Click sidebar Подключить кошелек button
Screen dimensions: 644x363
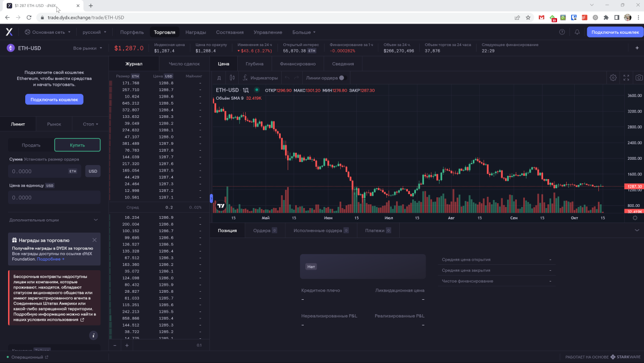coord(54,99)
